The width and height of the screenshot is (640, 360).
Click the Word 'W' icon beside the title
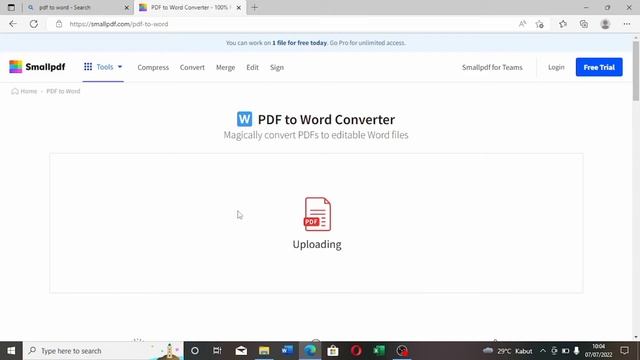pyautogui.click(x=244, y=119)
